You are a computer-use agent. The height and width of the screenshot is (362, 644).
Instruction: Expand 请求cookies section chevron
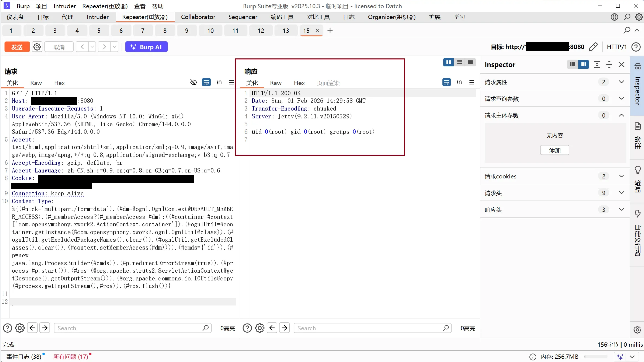[622, 176]
